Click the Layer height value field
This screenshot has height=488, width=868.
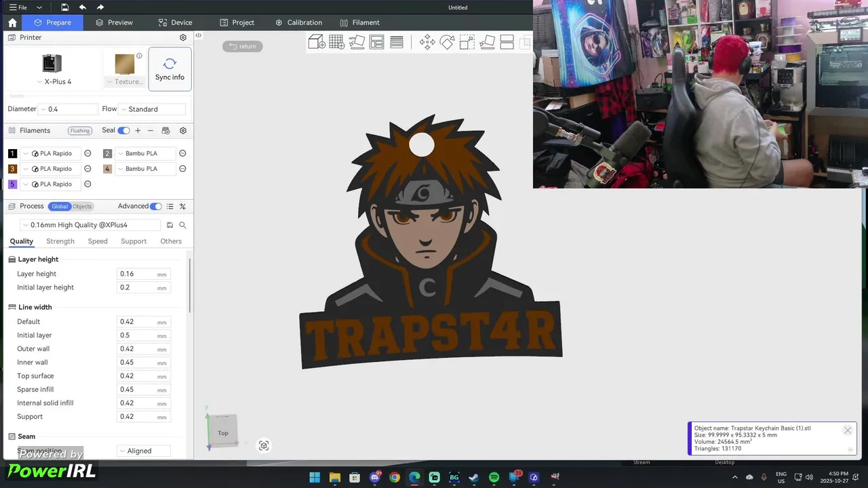(x=143, y=274)
